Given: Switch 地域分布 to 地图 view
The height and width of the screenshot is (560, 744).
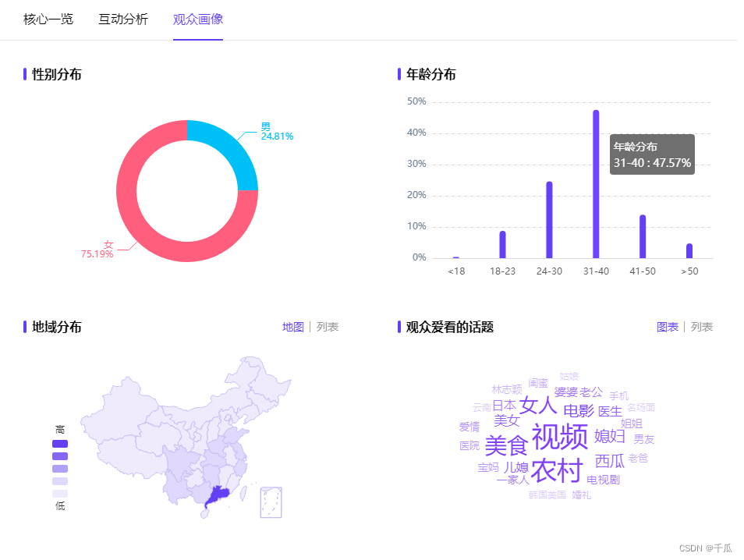Looking at the screenshot, I should (x=292, y=327).
